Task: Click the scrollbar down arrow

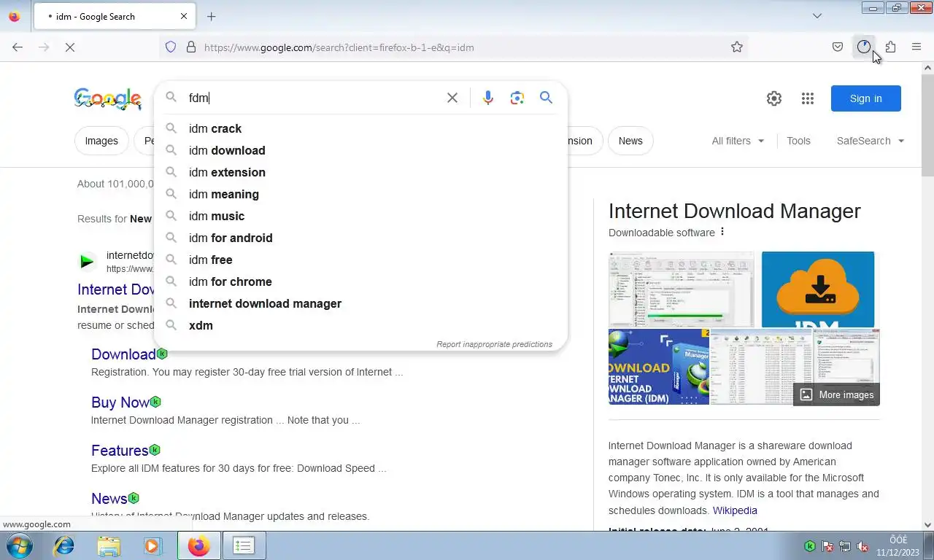Action: (928, 524)
